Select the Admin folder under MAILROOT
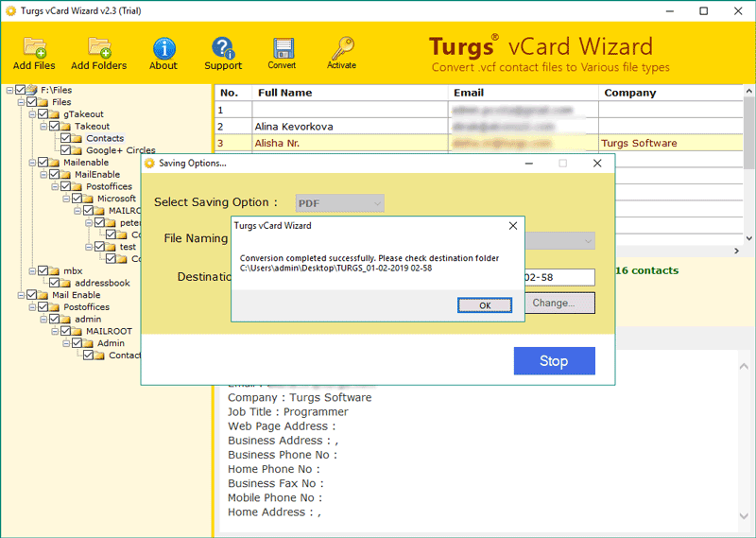 click(x=111, y=343)
